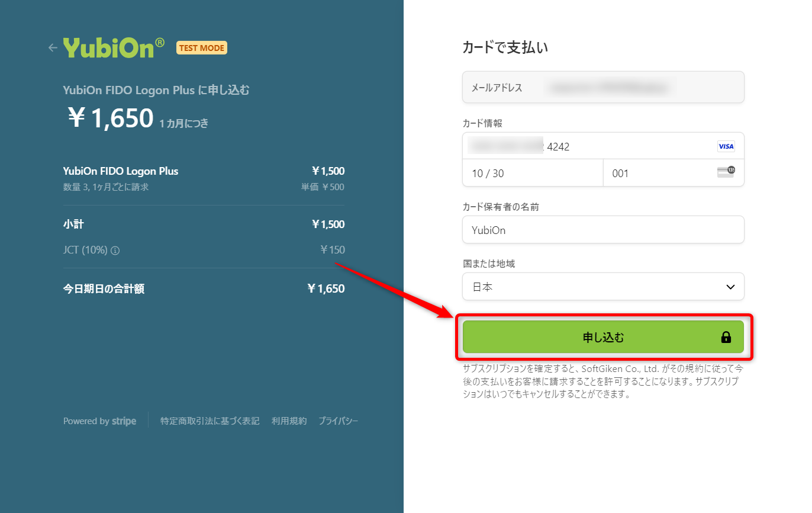
Task: Click the cardholder name field YubiOn
Action: pyautogui.click(x=603, y=230)
